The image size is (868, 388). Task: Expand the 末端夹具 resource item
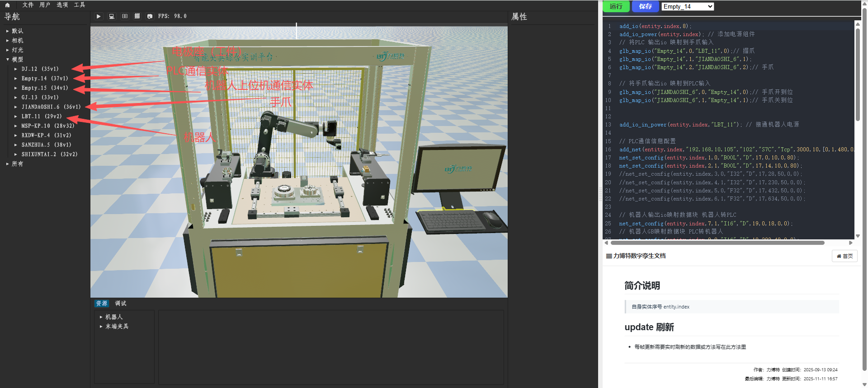pyautogui.click(x=101, y=327)
